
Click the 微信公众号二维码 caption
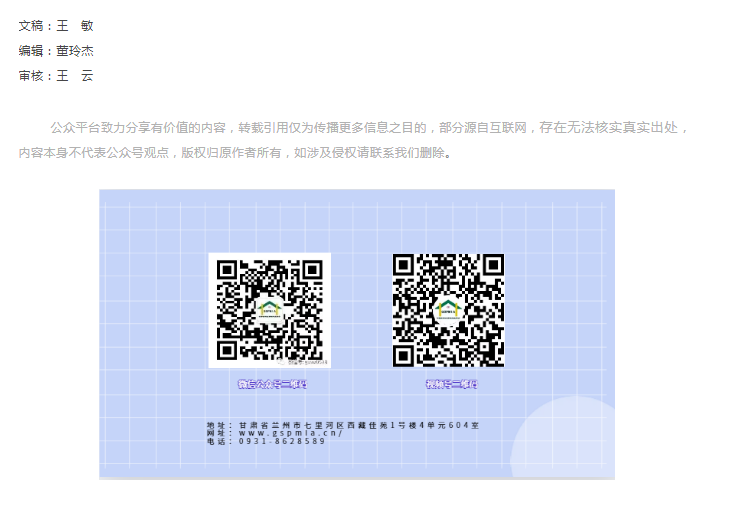[x=272, y=384]
